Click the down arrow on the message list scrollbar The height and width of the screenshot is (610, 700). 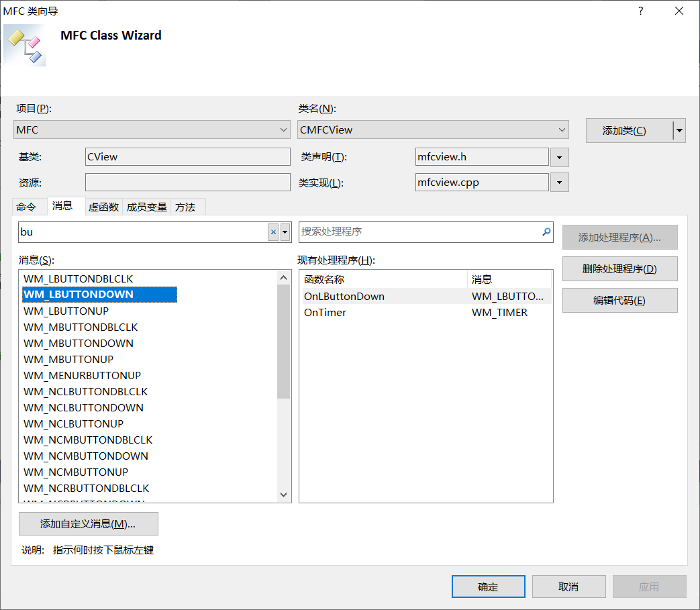(283, 494)
